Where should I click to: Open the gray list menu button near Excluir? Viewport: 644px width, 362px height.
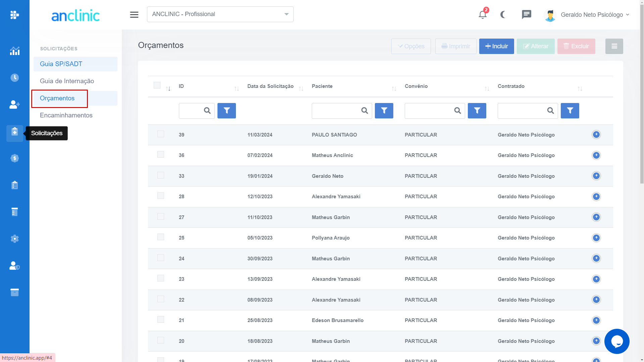tap(614, 46)
